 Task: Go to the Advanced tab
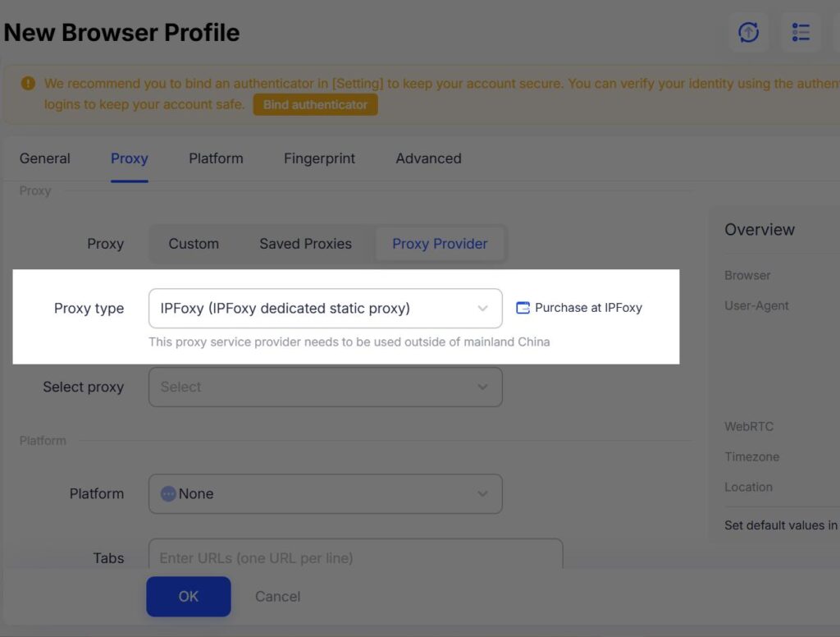tap(428, 158)
